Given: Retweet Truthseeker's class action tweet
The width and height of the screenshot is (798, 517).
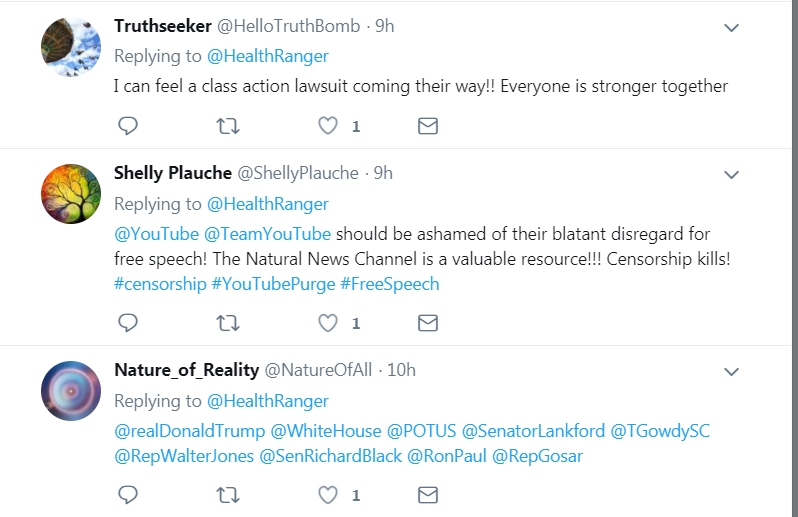Looking at the screenshot, I should pyautogui.click(x=228, y=126).
